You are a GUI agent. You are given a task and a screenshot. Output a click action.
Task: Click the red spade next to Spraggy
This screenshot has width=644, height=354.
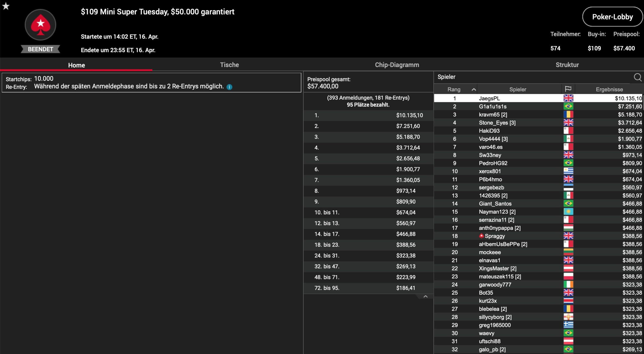(481, 236)
